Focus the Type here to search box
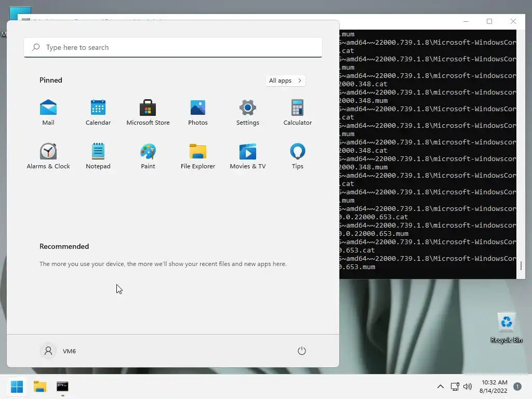The image size is (532, 399). point(173,47)
